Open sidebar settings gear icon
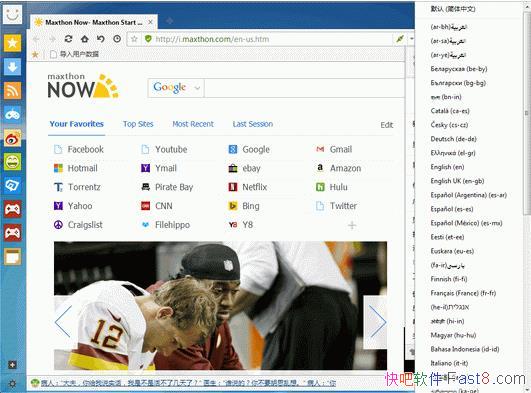This screenshot has height=393, width=531. (x=12, y=384)
